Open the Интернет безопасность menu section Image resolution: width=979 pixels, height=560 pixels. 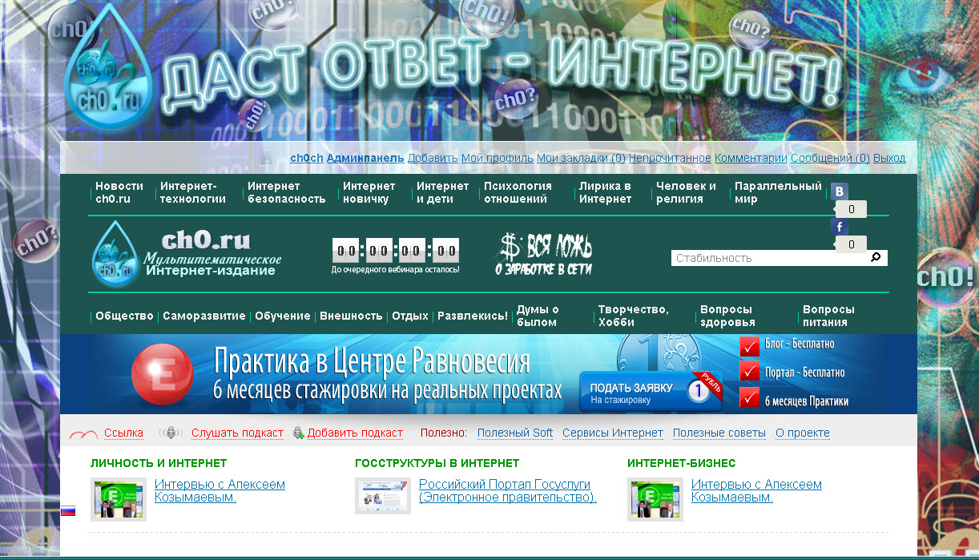pos(286,192)
